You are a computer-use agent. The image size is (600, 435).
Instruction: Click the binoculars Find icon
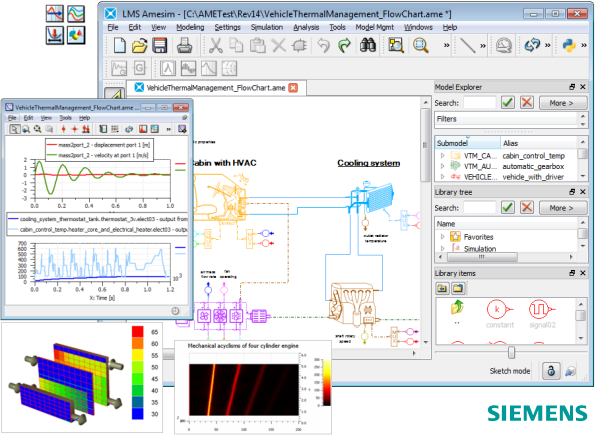pos(368,46)
